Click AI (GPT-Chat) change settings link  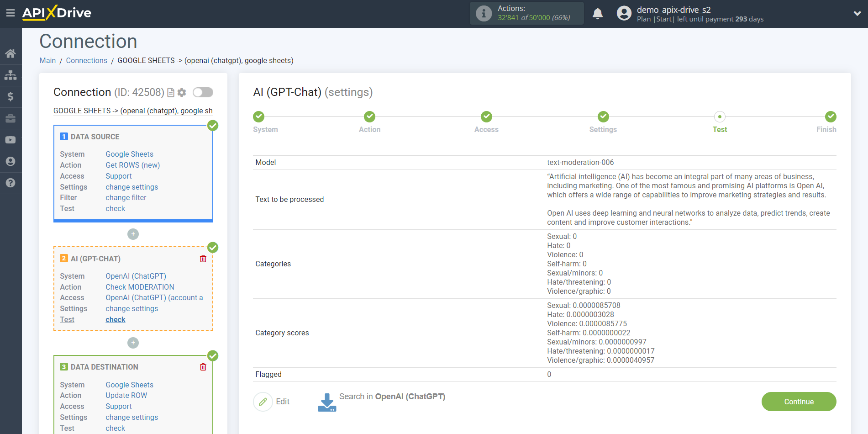132,308
